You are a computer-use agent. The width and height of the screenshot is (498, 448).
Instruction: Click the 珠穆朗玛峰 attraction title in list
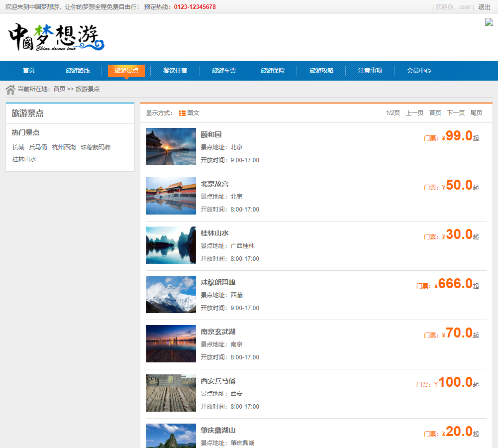point(218,282)
